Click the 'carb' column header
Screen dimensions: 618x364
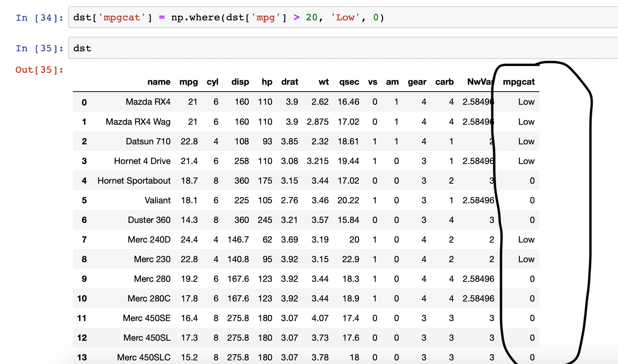(x=444, y=82)
